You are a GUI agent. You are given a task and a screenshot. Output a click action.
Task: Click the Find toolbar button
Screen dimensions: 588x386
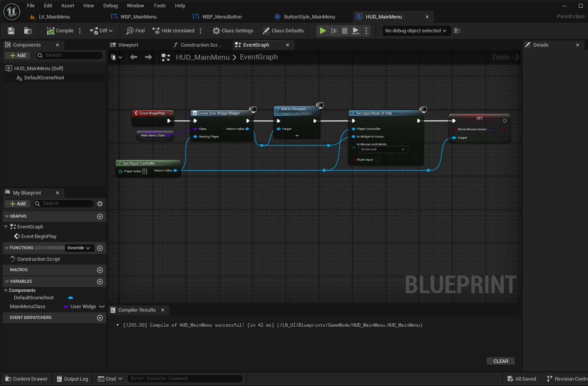136,31
